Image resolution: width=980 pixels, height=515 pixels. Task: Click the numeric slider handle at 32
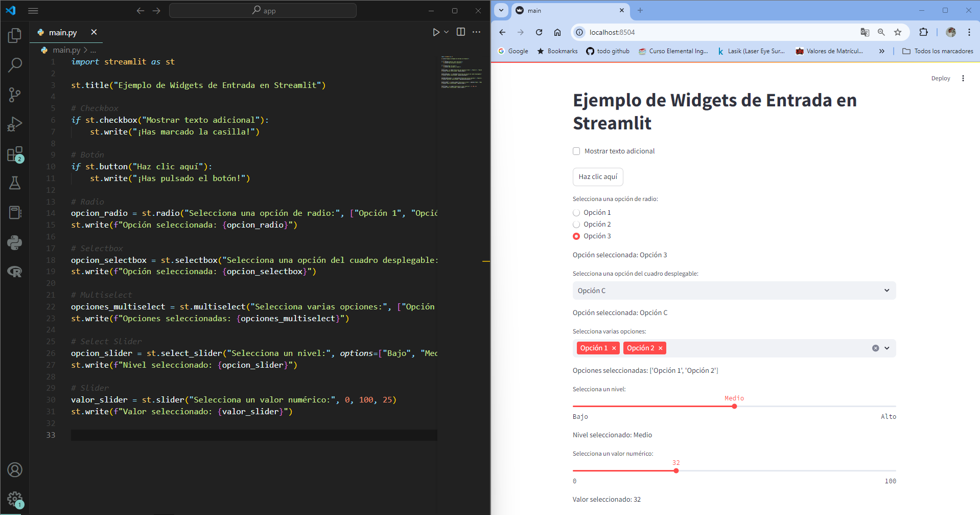pyautogui.click(x=676, y=471)
